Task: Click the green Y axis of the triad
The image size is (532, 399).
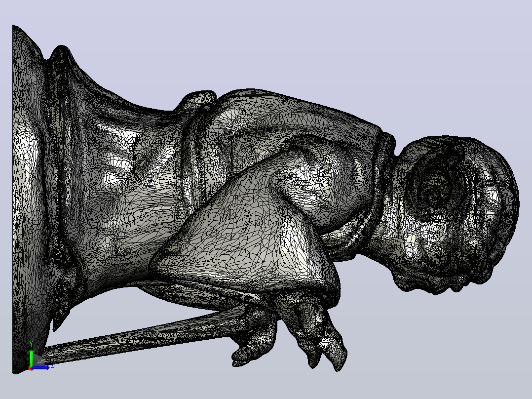Action: tap(31, 358)
